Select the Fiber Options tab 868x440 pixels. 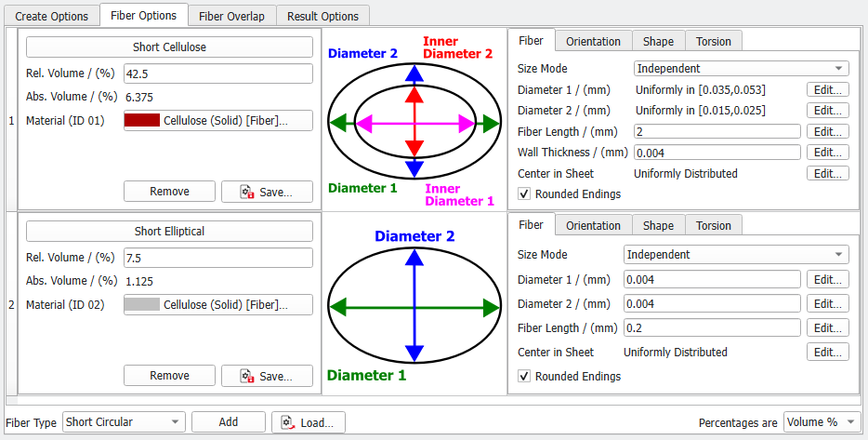pyautogui.click(x=143, y=16)
